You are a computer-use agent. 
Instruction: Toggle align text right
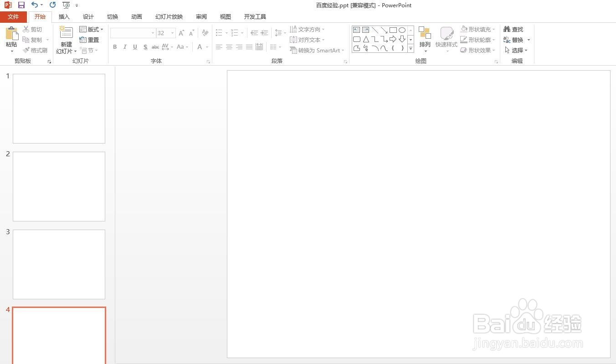coord(239,47)
